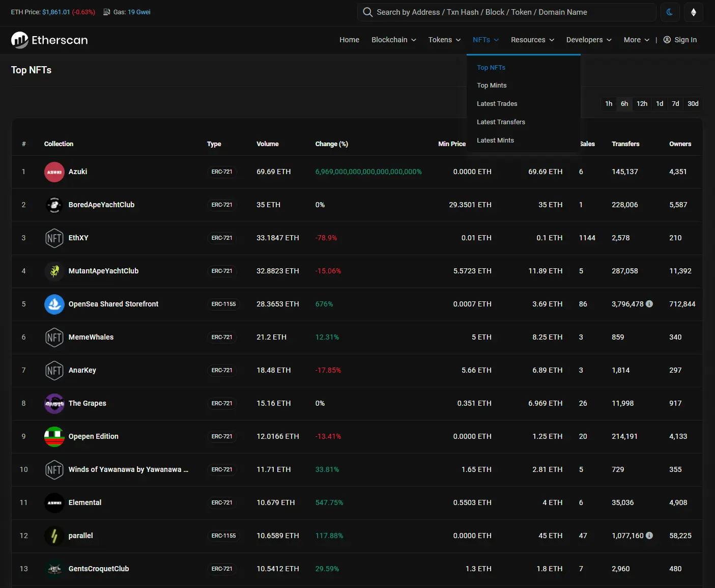This screenshot has height=588, width=715.
Task: Click the gas pump icon
Action: pyautogui.click(x=107, y=12)
